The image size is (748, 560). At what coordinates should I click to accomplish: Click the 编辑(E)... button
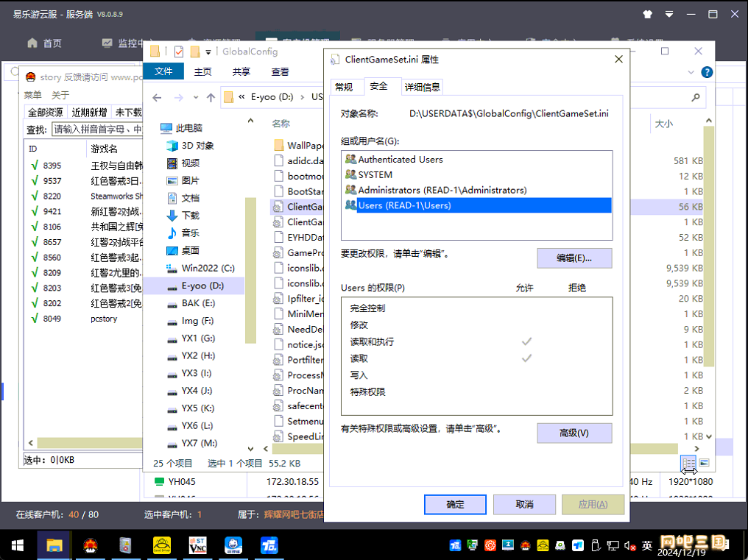click(574, 258)
